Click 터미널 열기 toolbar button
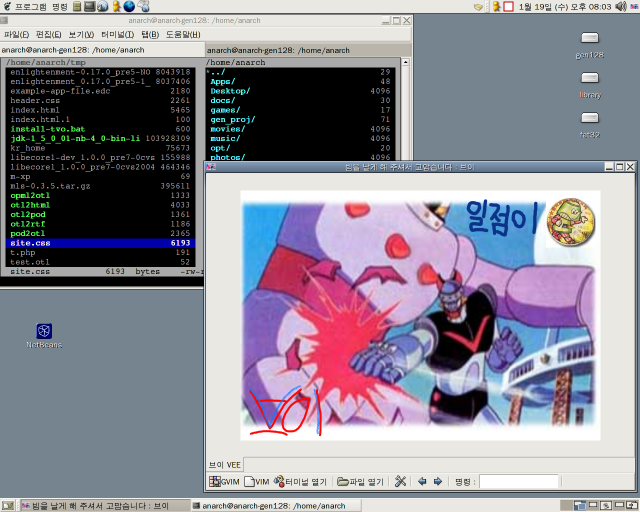This screenshot has height=512, width=640. 300,481
